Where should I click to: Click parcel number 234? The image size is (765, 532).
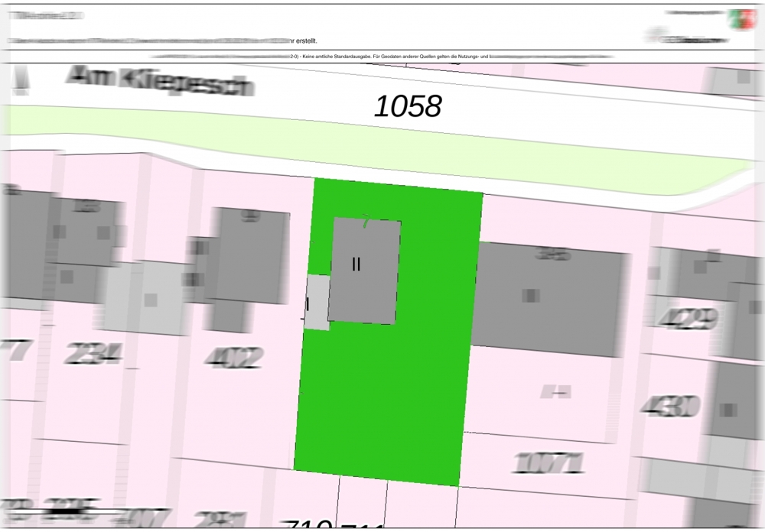coord(95,353)
